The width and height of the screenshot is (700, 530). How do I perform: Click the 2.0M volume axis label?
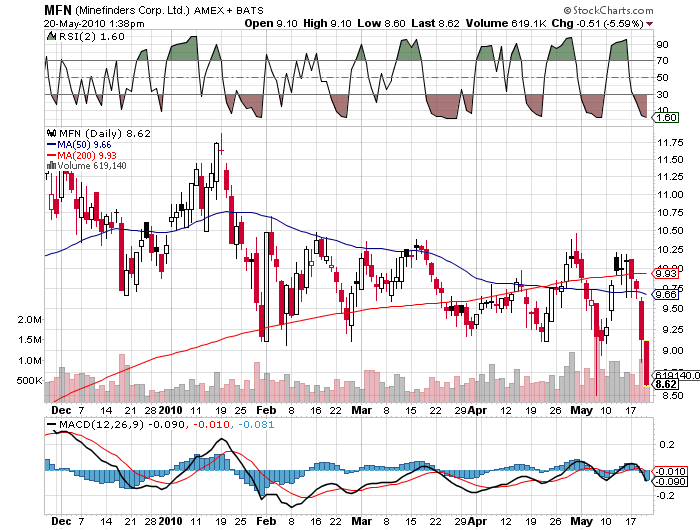30,320
